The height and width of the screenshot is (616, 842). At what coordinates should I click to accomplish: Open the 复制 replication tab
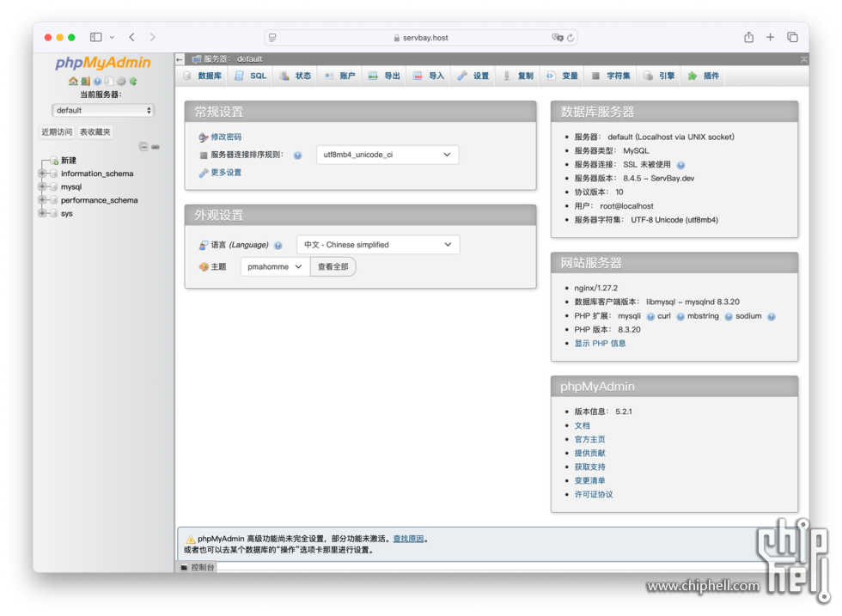point(518,76)
